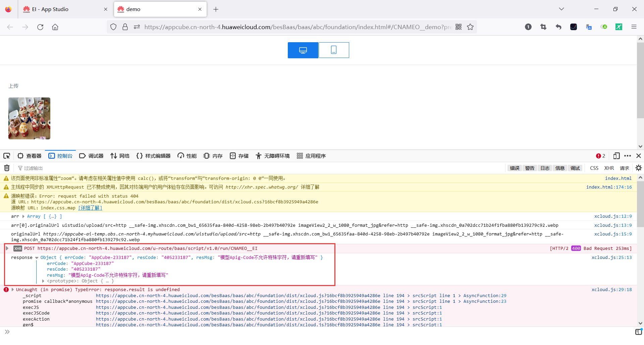Image resolution: width=644 pixels, height=345 pixels.
Task: Click the browser address bar URL
Action: coord(298,27)
